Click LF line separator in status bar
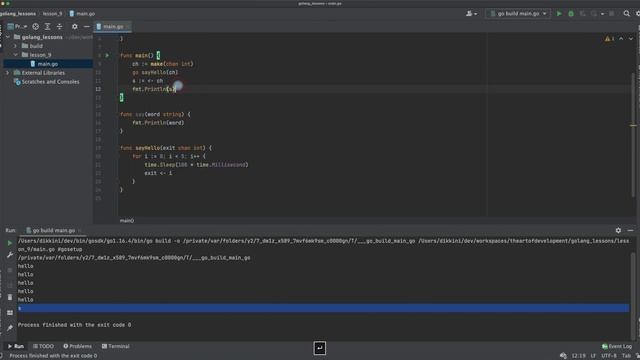The image size is (640, 360). (x=593, y=356)
